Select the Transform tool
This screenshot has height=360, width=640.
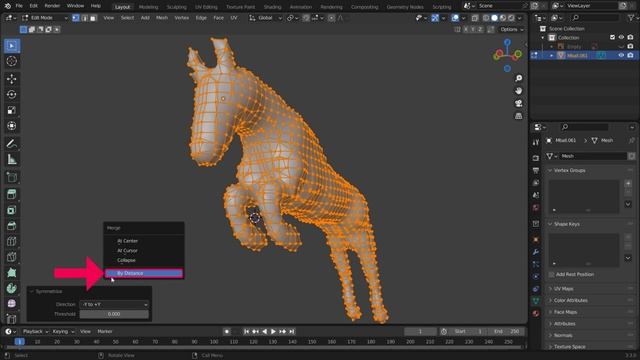point(11,126)
